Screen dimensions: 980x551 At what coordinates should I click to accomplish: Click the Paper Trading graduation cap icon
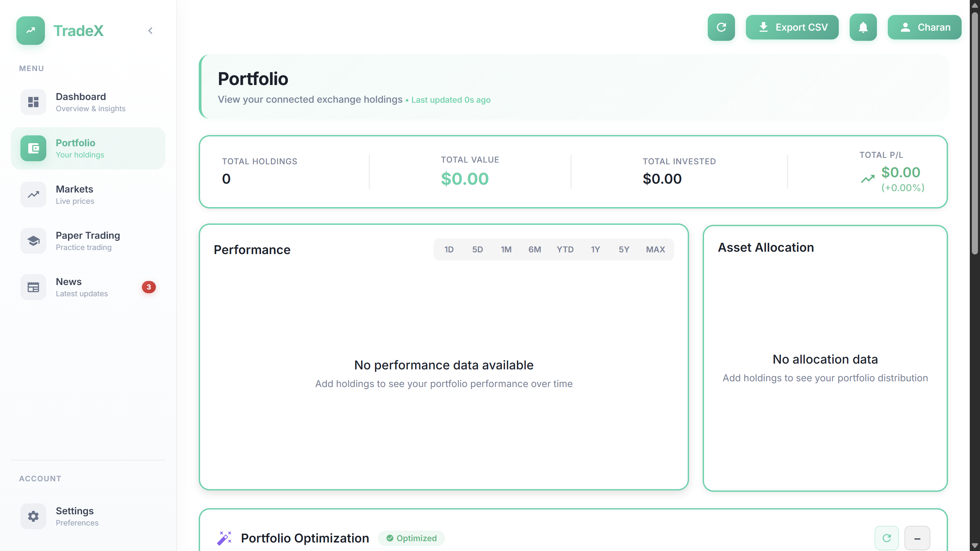point(33,241)
